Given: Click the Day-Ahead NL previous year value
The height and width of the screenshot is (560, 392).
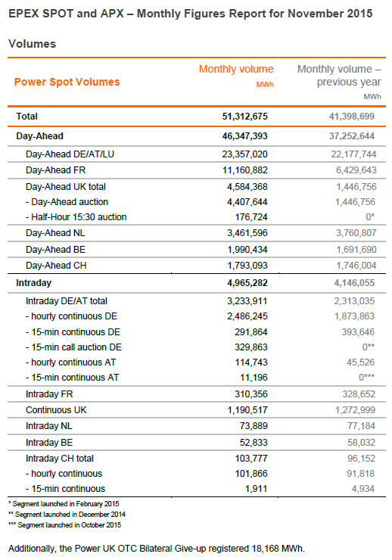Looking at the screenshot, I should click(356, 233).
